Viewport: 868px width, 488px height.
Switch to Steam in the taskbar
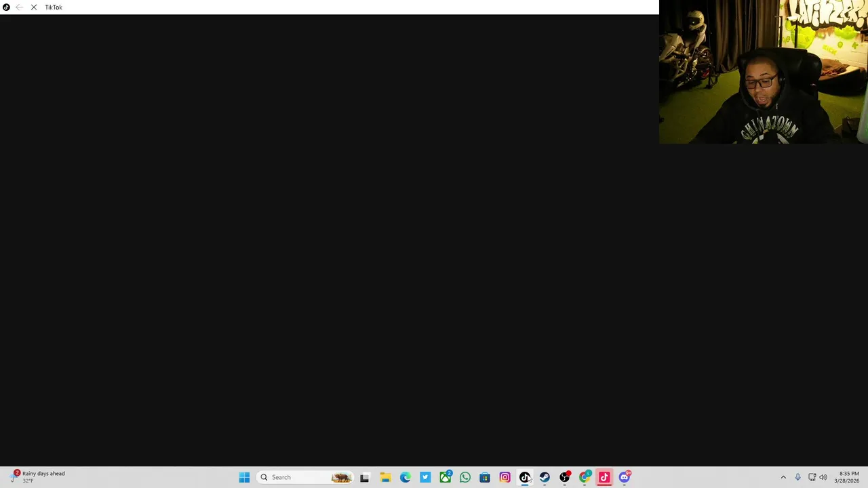click(545, 477)
